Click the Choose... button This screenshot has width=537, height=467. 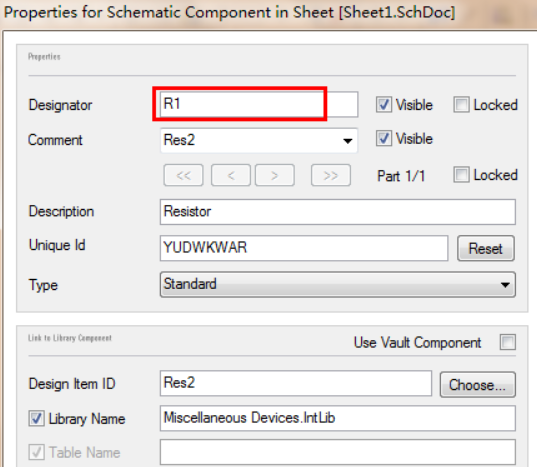(477, 384)
